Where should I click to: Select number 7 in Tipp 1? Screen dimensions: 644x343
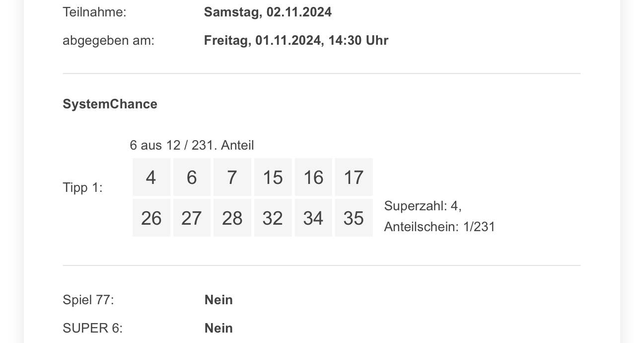coord(232,177)
